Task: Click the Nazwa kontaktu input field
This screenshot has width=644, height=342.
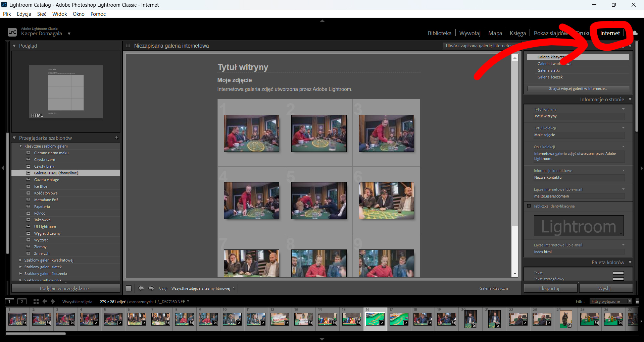Action: click(x=579, y=177)
